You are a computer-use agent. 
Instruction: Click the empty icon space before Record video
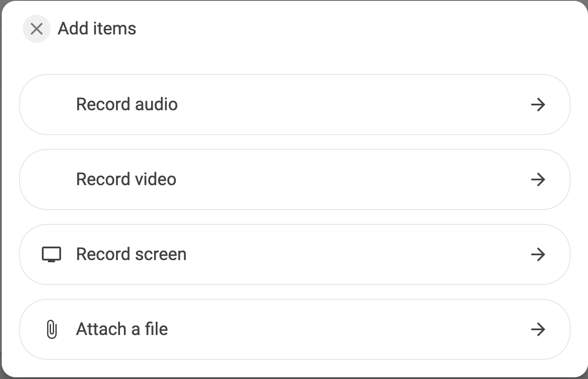(x=51, y=179)
